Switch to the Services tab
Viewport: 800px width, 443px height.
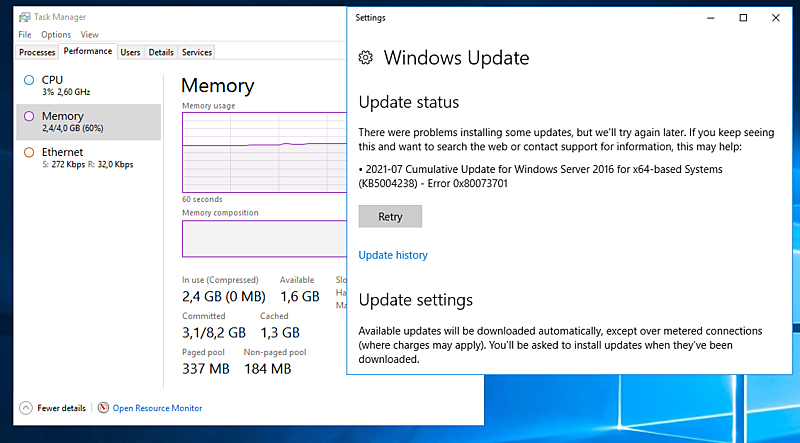[x=197, y=52]
